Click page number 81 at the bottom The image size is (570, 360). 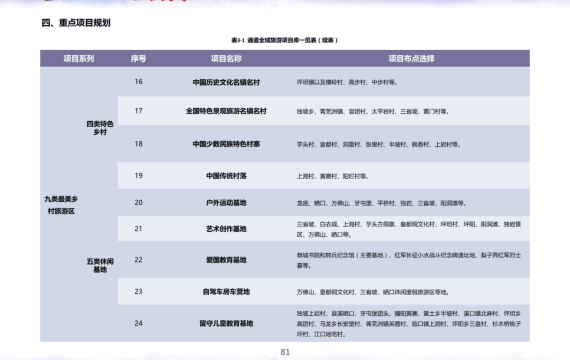tap(285, 352)
